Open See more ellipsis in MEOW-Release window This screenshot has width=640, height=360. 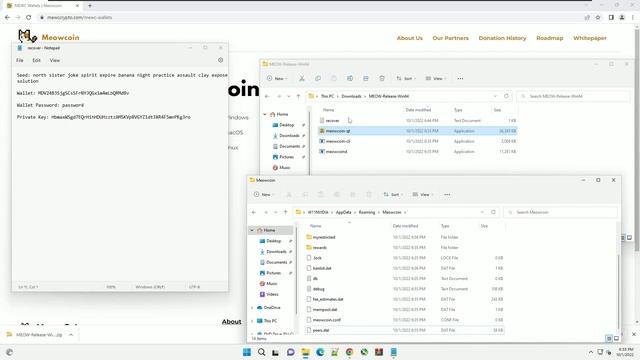pyautogui.click(x=460, y=78)
